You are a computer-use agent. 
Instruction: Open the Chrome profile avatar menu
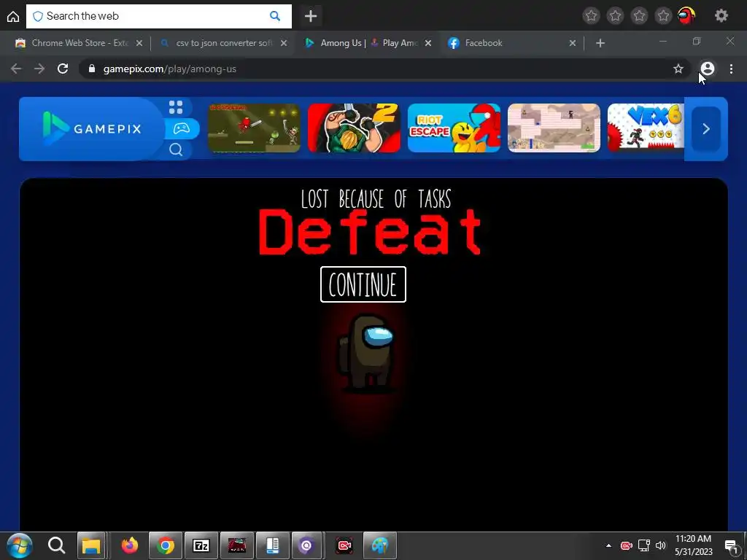click(x=708, y=69)
